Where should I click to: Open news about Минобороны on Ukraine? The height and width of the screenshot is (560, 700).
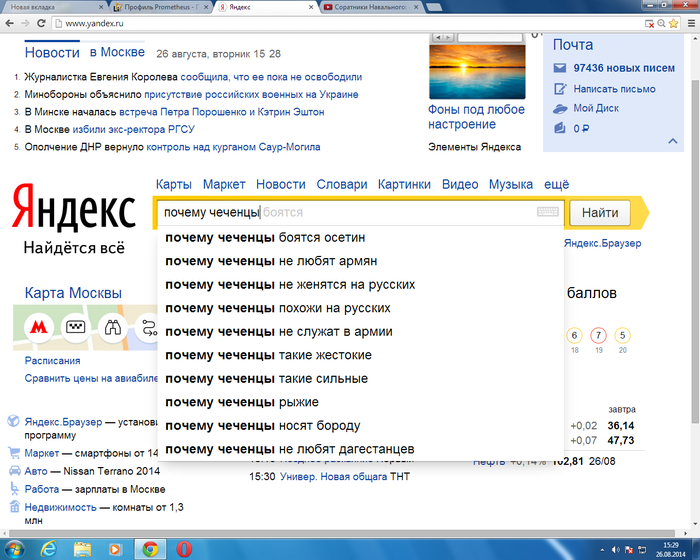pyautogui.click(x=251, y=95)
